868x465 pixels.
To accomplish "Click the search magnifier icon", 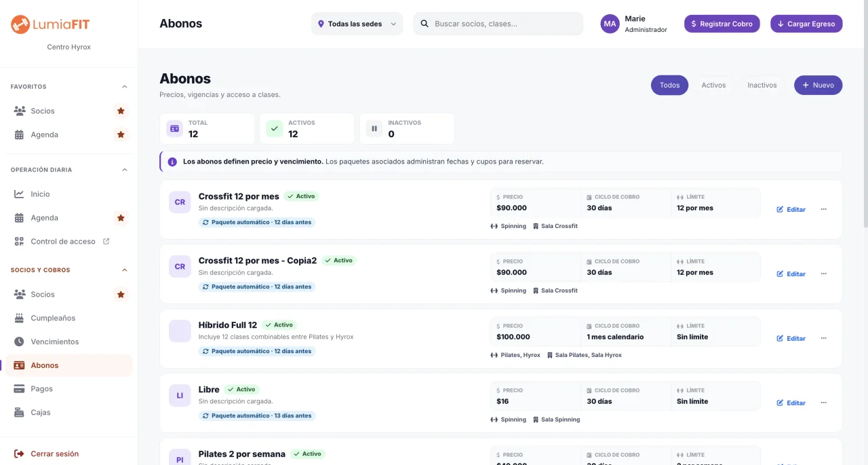I will coord(425,24).
